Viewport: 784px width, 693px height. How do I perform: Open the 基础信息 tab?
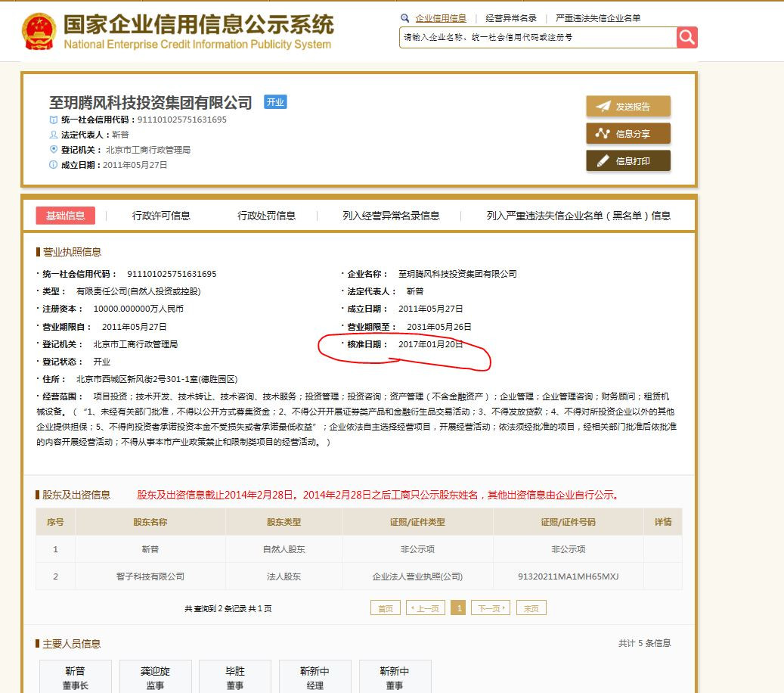pos(66,216)
